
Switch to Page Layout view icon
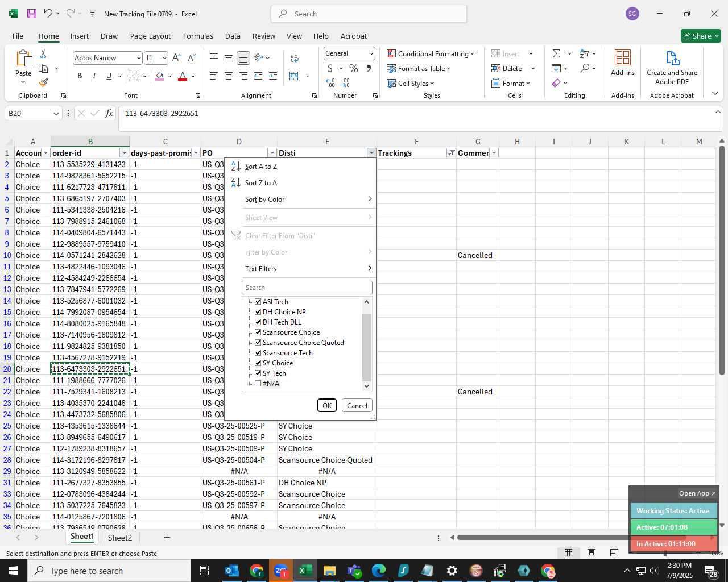click(x=591, y=552)
